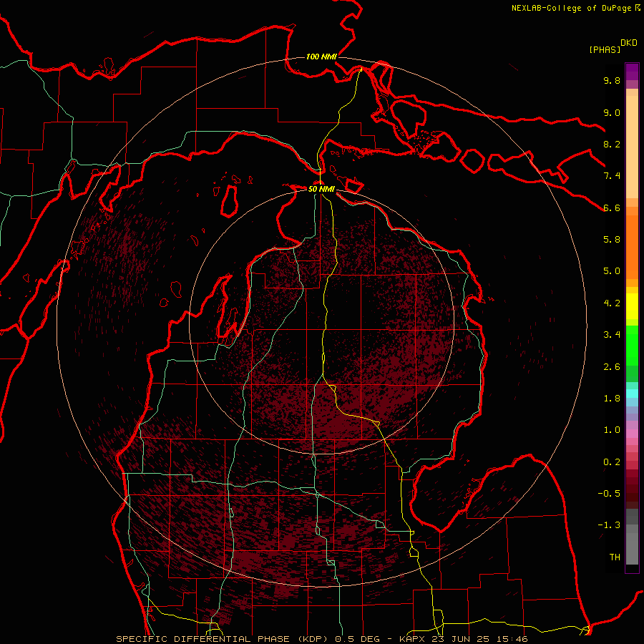Select the 3.4 scale value
The width and height of the screenshot is (644, 644).
tap(612, 335)
